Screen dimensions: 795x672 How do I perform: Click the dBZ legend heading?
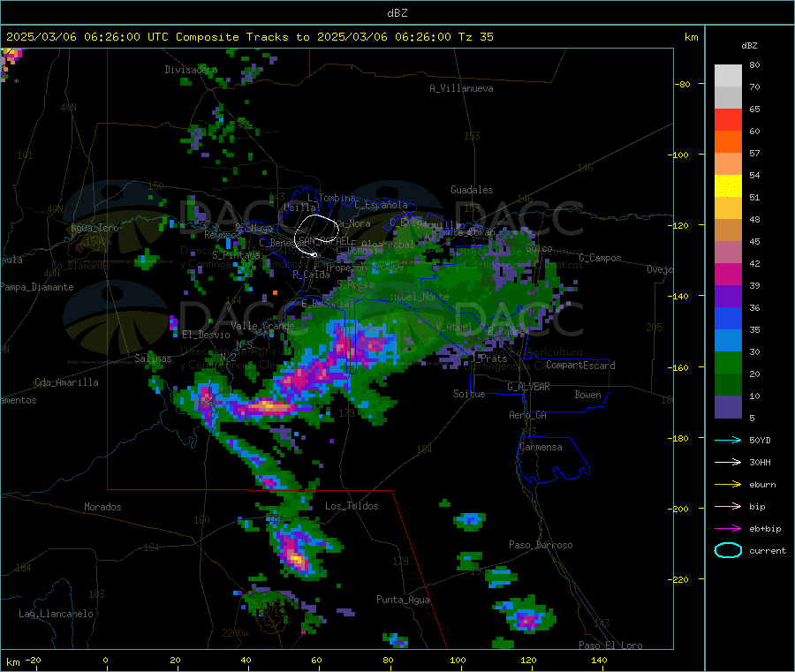click(749, 46)
